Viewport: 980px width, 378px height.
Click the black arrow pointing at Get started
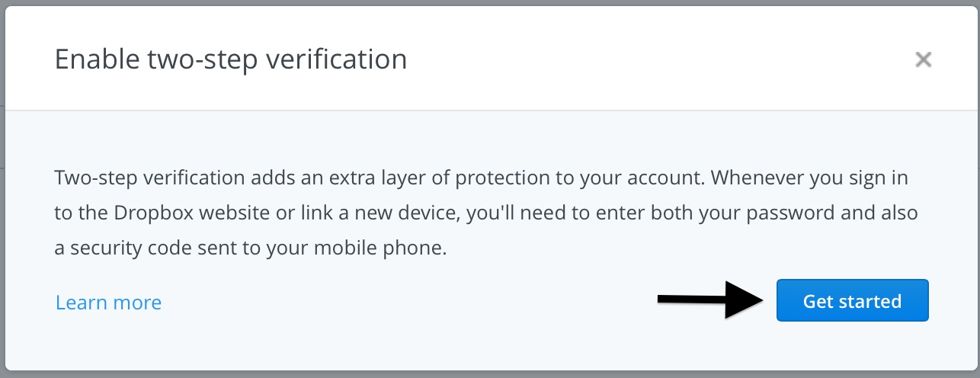coord(710,300)
